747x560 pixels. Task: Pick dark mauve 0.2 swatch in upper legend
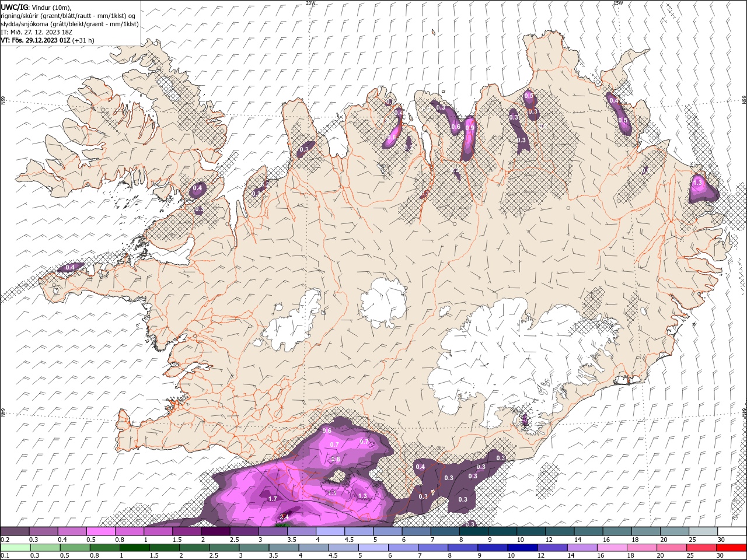(15, 531)
